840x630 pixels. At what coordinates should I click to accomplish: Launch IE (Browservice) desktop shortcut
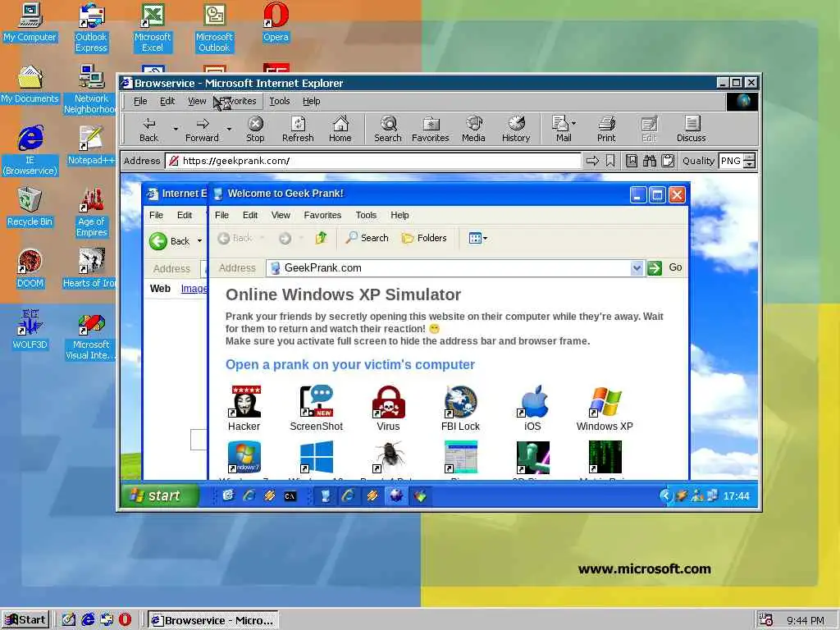[x=30, y=151]
